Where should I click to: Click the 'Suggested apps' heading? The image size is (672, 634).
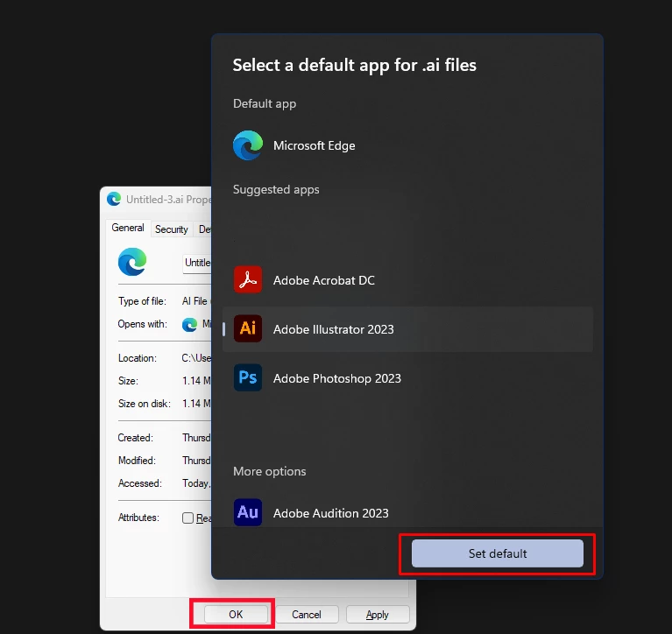click(x=276, y=189)
